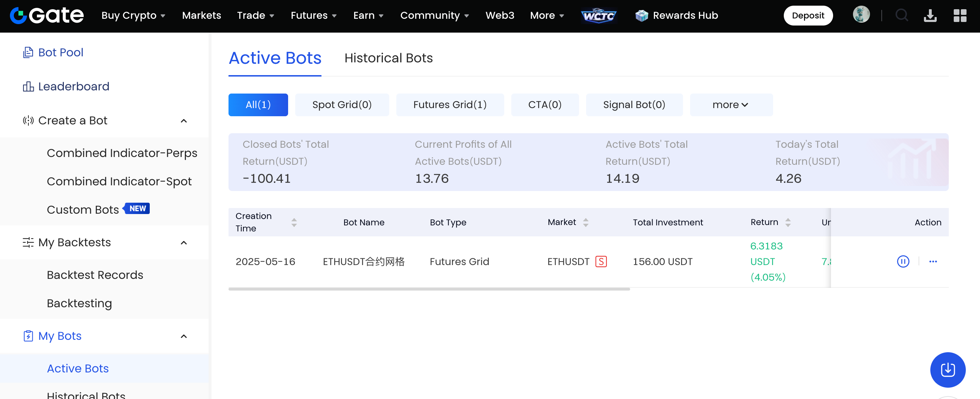Open the three-dot more actions menu
The width and height of the screenshot is (980, 399).
pyautogui.click(x=933, y=262)
